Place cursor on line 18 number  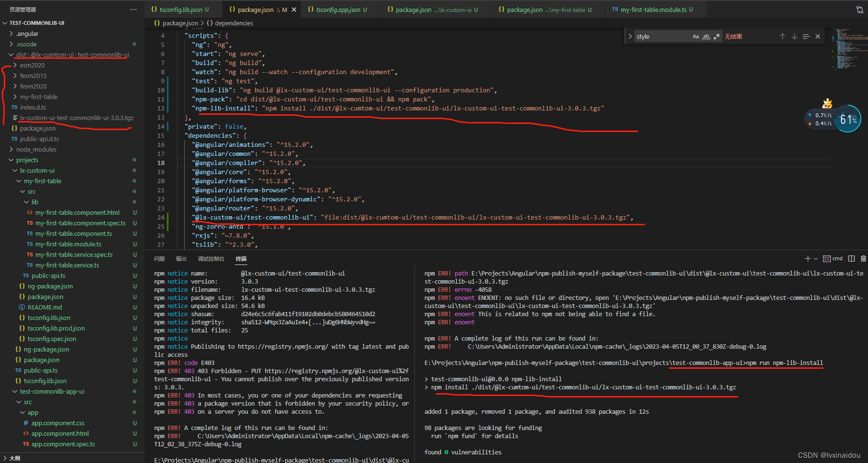[x=161, y=163]
